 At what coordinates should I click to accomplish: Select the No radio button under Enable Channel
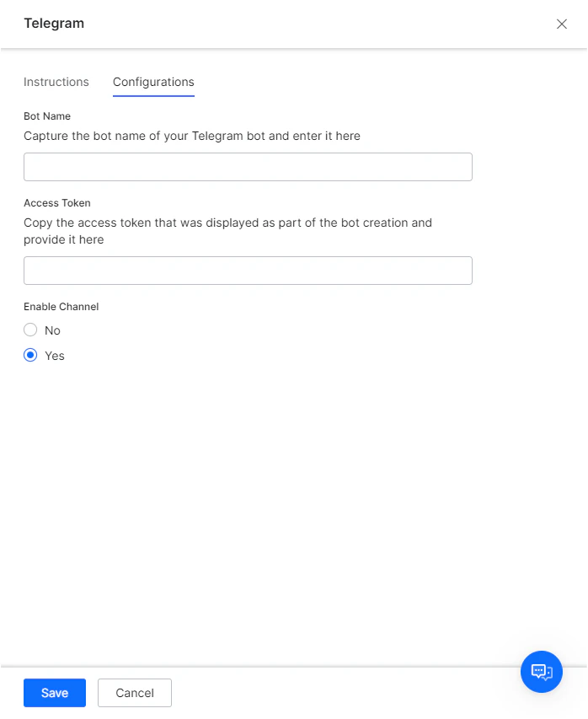(30, 330)
